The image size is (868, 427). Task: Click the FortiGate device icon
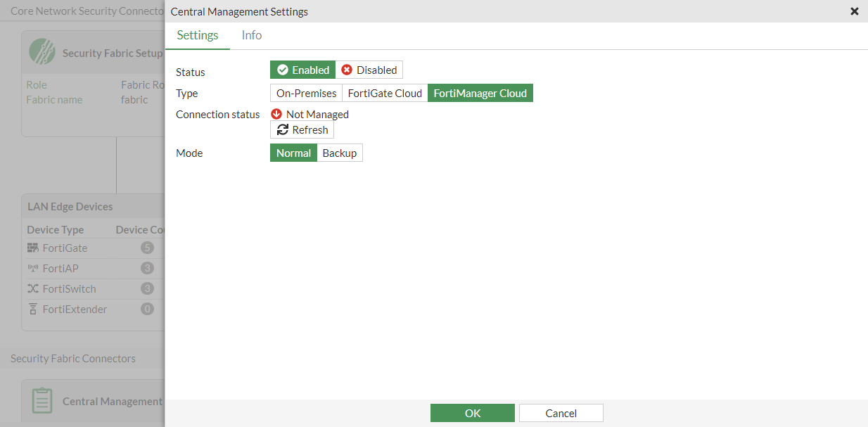click(x=33, y=248)
